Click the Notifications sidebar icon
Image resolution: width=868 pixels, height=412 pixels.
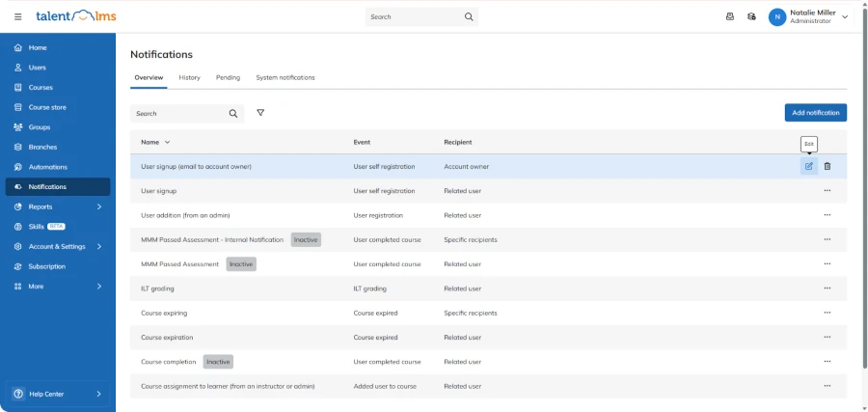(17, 187)
